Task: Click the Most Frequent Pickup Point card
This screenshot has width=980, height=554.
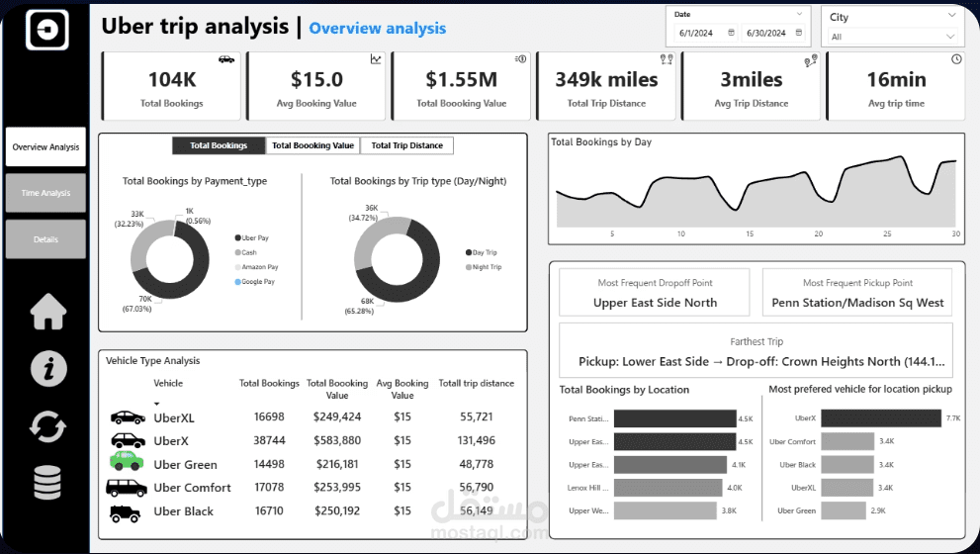Action: click(x=857, y=293)
